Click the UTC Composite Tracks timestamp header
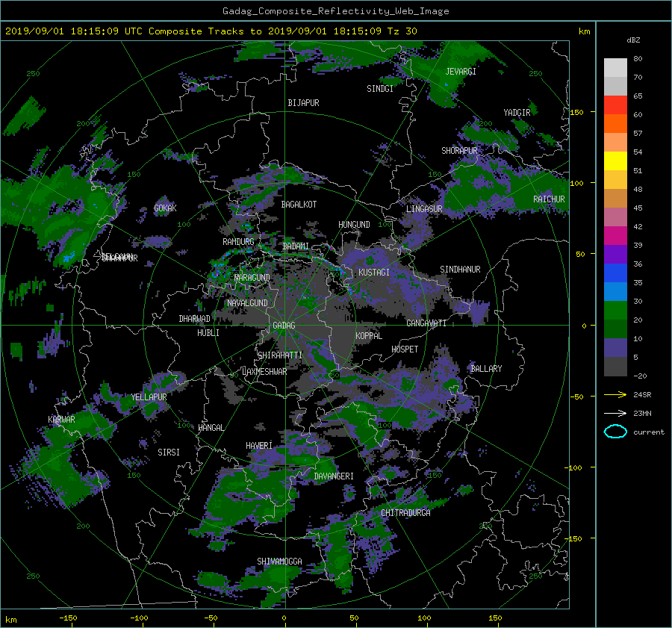The width and height of the screenshot is (672, 628). (x=211, y=31)
